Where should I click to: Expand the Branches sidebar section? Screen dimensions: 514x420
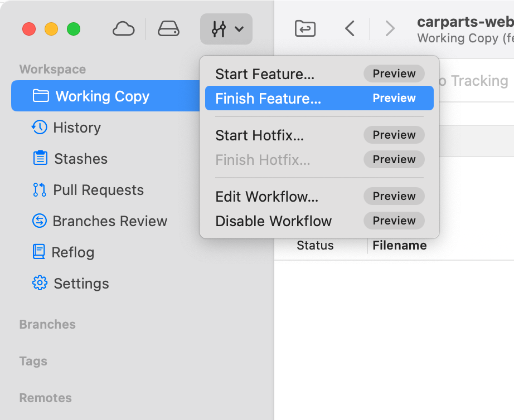pos(47,324)
